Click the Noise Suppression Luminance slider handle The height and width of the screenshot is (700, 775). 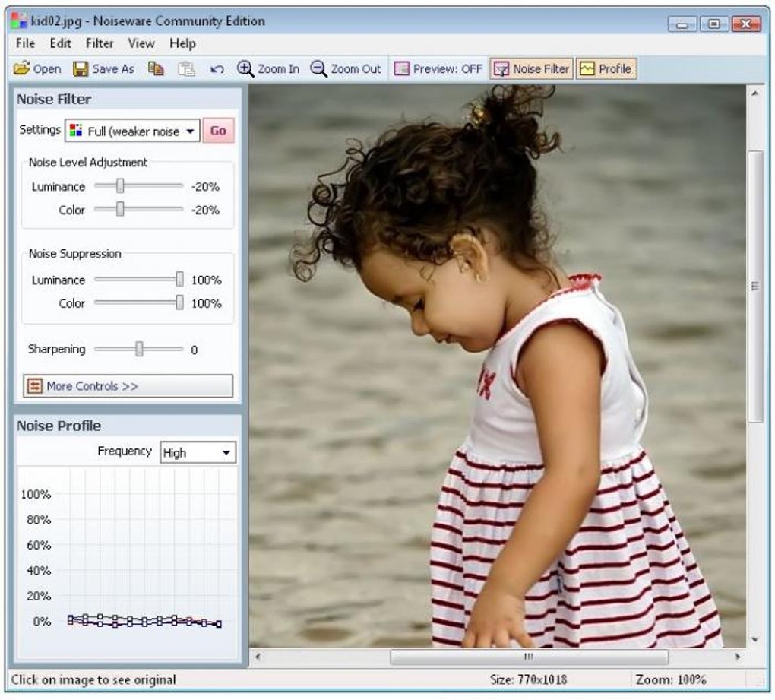[x=179, y=279]
